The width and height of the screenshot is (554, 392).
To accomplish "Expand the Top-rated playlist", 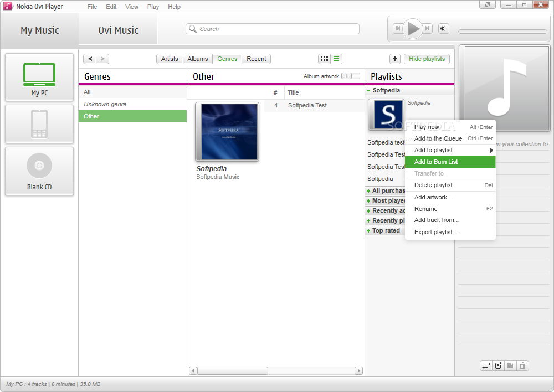I will [368, 231].
